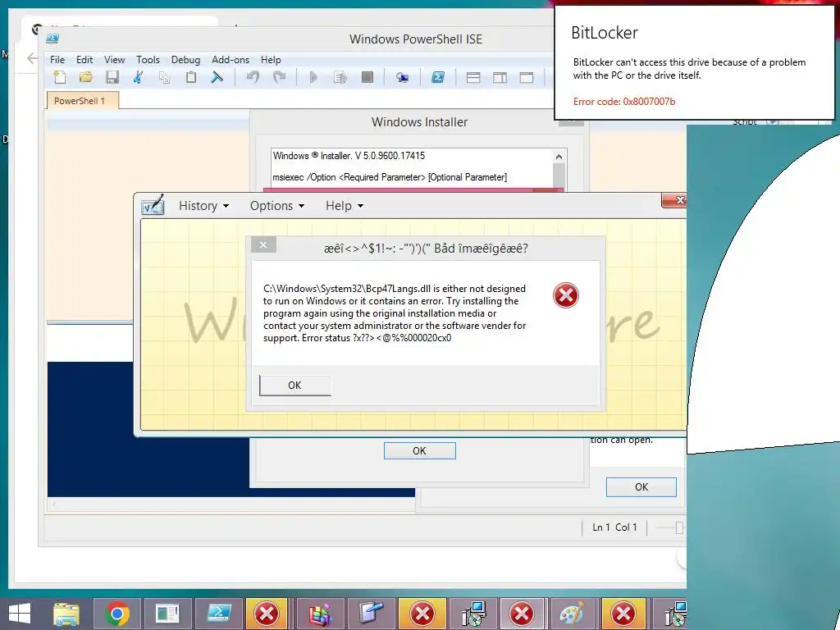
Task: Click the 'Ln 1 Col 1' status text
Action: tap(614, 527)
